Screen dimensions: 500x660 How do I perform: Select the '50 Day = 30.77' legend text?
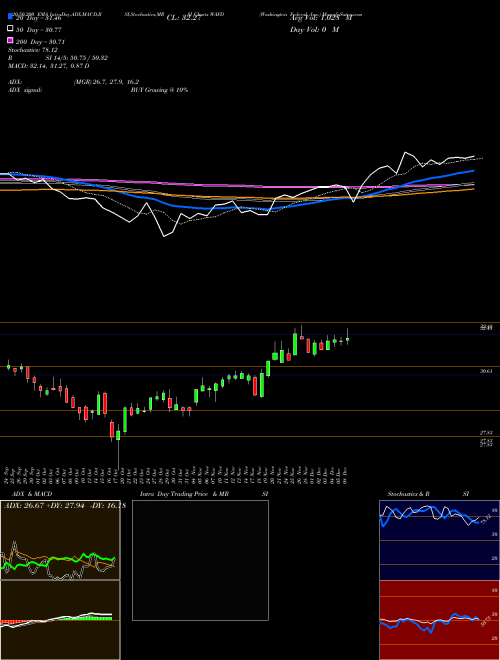pyautogui.click(x=39, y=30)
